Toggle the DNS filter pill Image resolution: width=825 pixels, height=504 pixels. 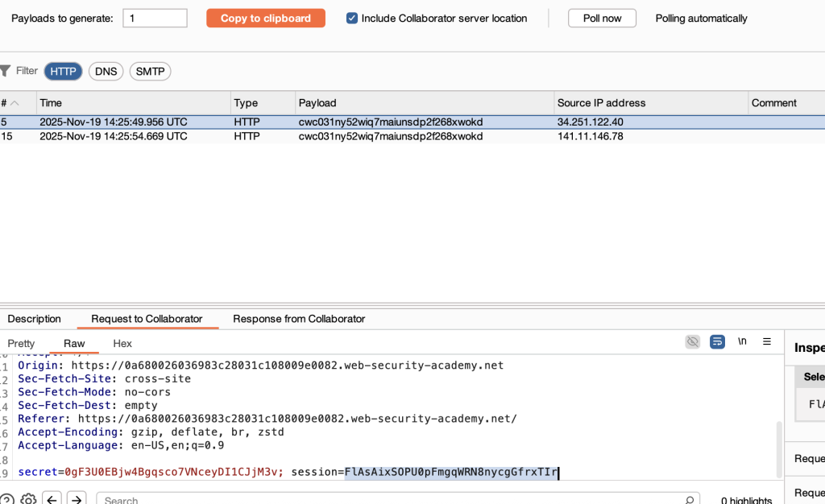(106, 72)
